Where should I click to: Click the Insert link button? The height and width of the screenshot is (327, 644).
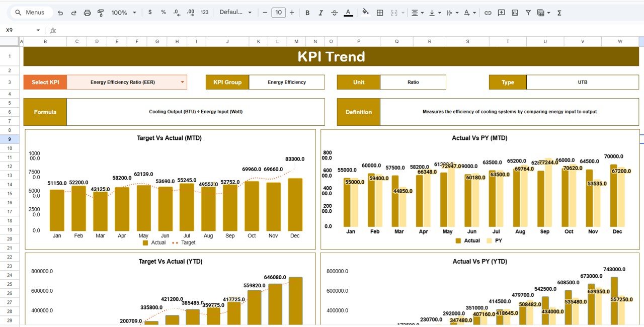pyautogui.click(x=488, y=12)
